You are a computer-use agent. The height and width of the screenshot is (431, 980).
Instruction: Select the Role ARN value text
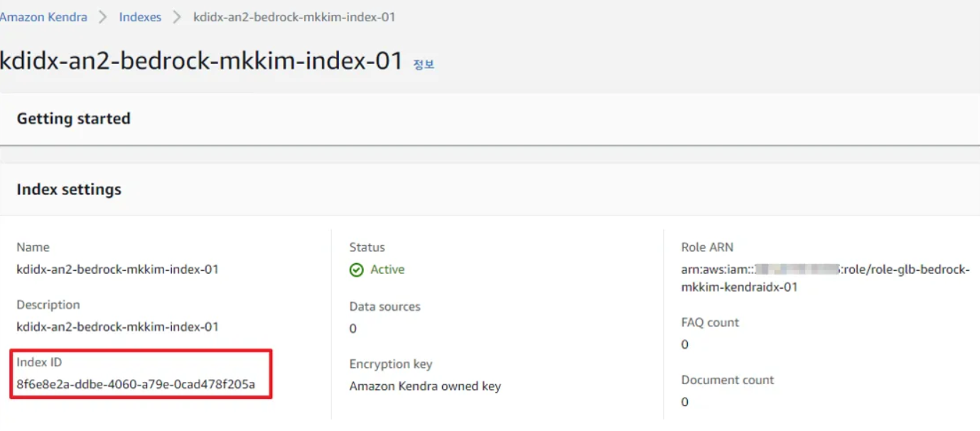826,279
